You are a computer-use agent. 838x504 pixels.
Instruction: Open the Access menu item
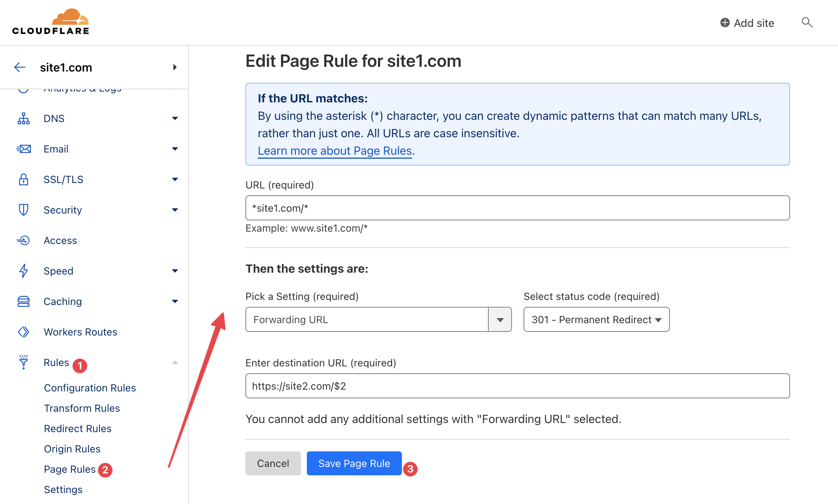(x=60, y=240)
